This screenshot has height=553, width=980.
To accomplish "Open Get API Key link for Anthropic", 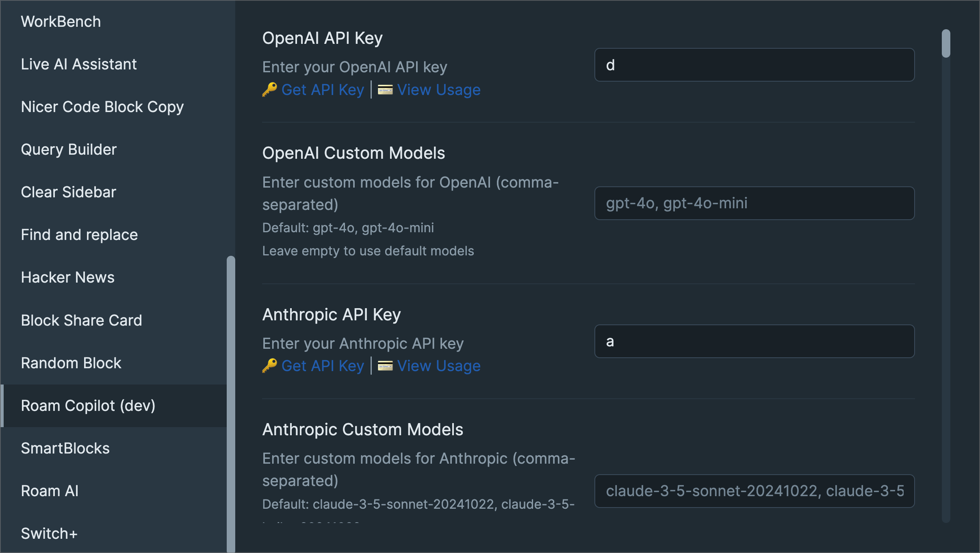I will click(x=323, y=366).
